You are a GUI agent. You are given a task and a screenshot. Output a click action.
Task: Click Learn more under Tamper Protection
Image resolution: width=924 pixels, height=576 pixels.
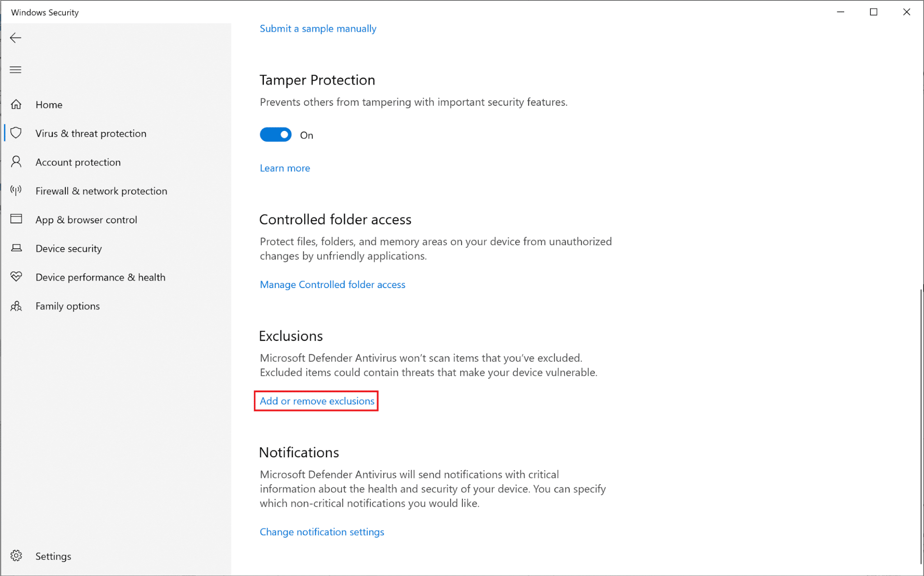tap(285, 168)
